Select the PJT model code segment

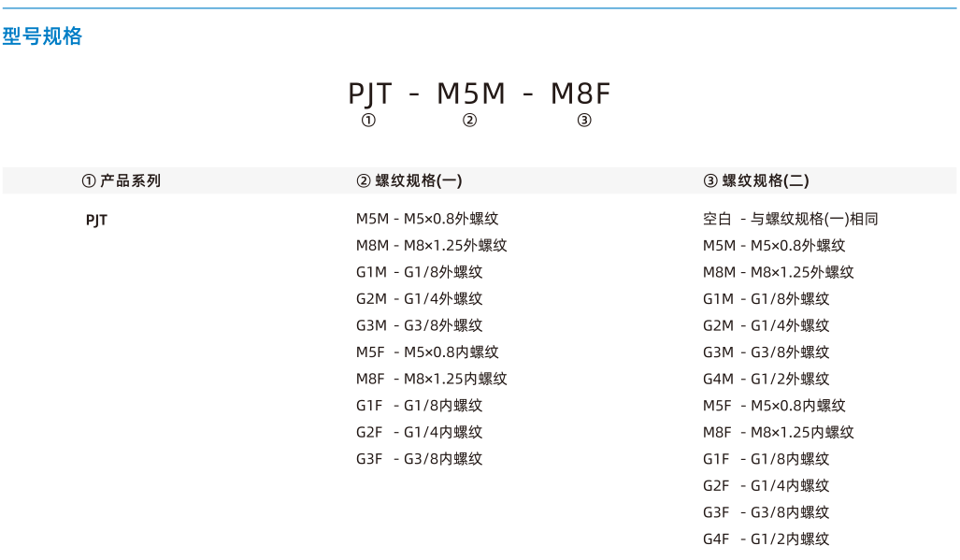(370, 93)
